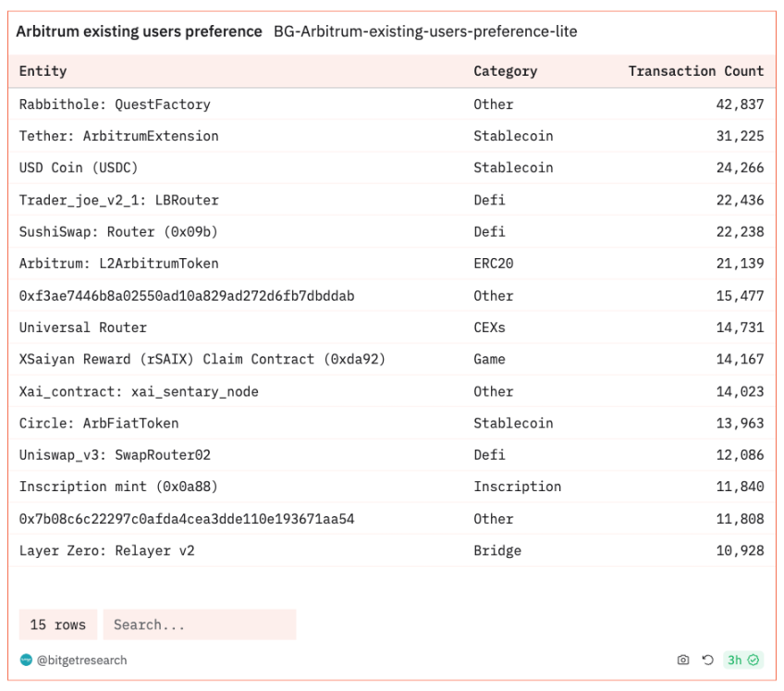This screenshot has width=784, height=691.
Task: Click the bitgetresearch avatar icon
Action: [x=26, y=660]
